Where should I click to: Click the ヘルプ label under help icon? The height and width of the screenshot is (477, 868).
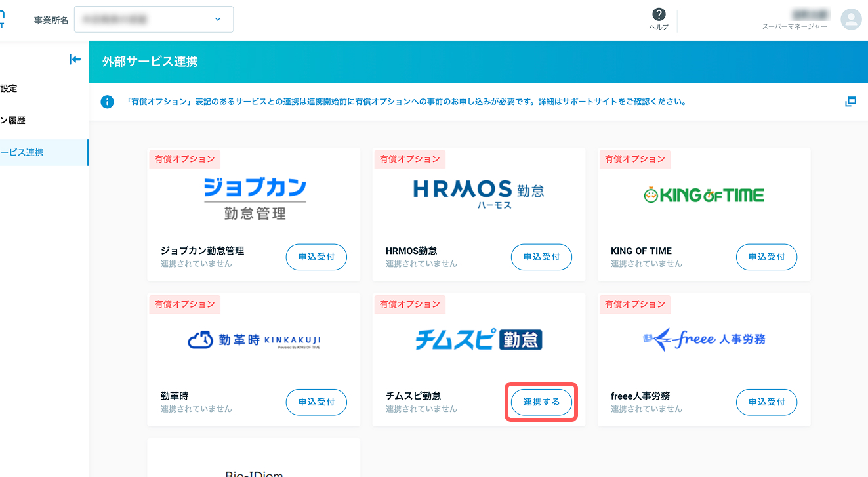[659, 27]
